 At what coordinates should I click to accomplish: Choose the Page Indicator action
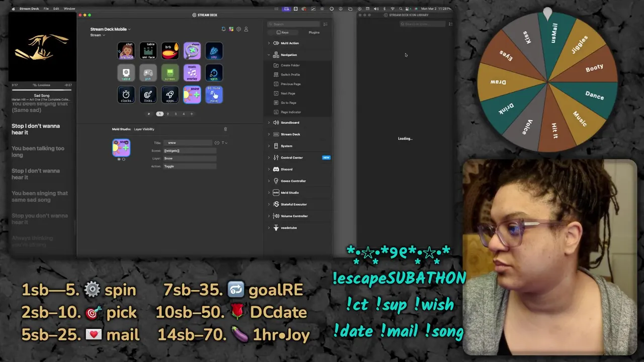tap(291, 112)
